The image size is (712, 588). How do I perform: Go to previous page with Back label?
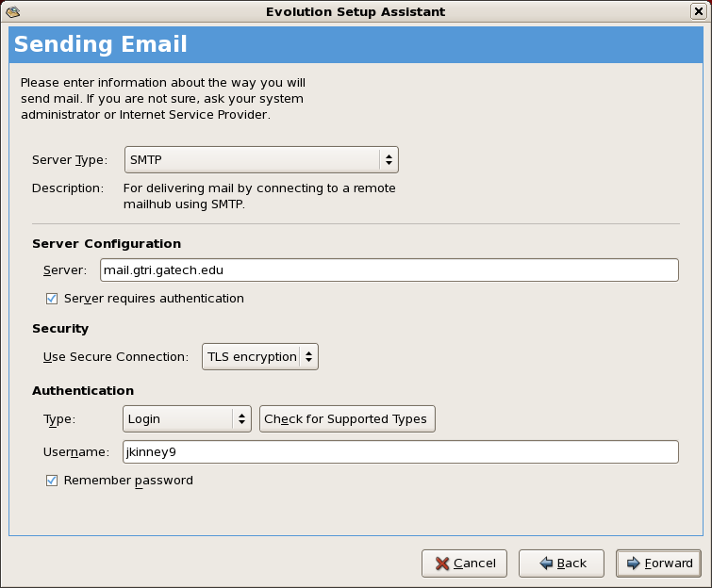pyautogui.click(x=571, y=563)
